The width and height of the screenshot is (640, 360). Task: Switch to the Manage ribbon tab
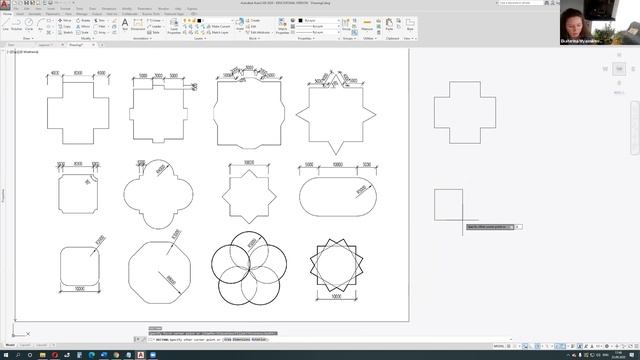click(82, 14)
